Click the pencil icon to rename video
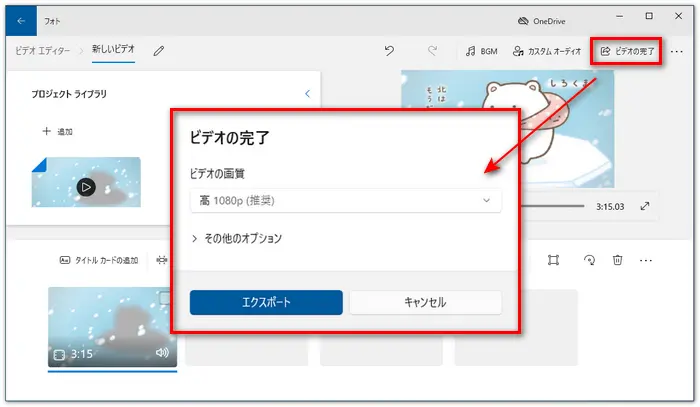Screen dimensions: 700x407 click(159, 50)
